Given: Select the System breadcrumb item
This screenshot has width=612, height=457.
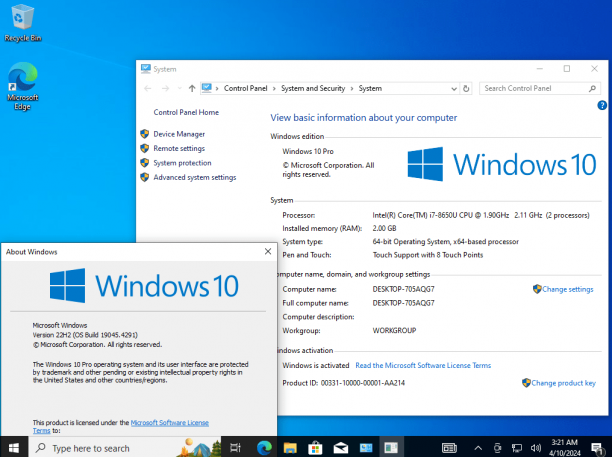Looking at the screenshot, I should pyautogui.click(x=370, y=89).
